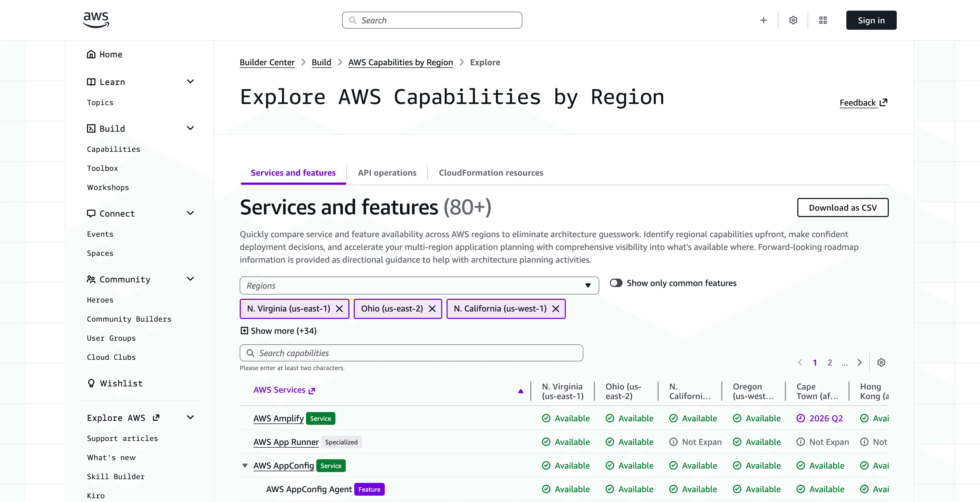The height and width of the screenshot is (502, 980).
Task: Toggle Show only common features
Action: point(616,283)
